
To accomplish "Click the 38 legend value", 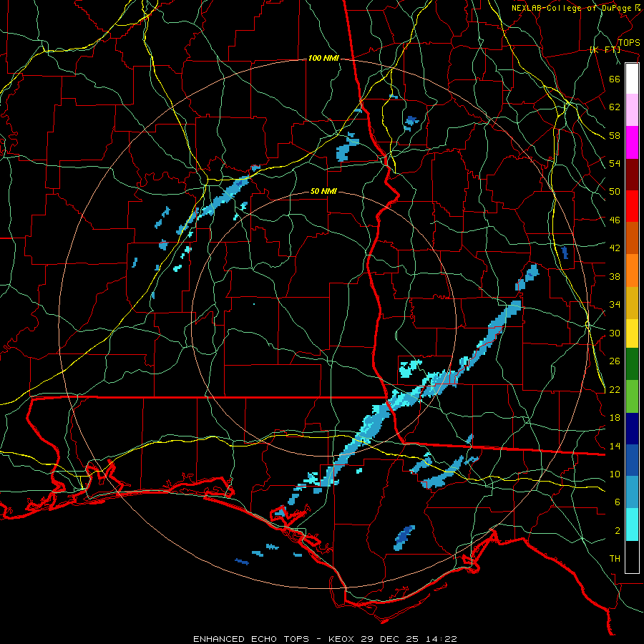I will [x=615, y=276].
